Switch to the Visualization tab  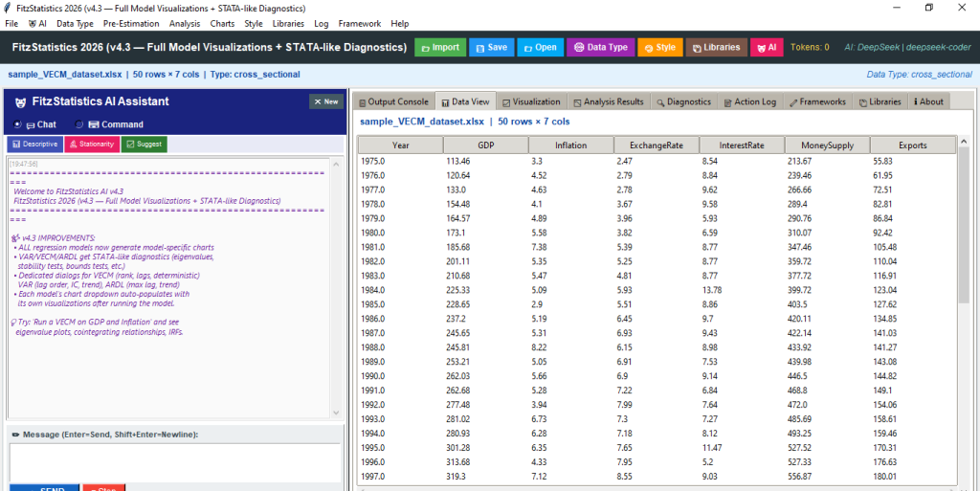pos(532,101)
